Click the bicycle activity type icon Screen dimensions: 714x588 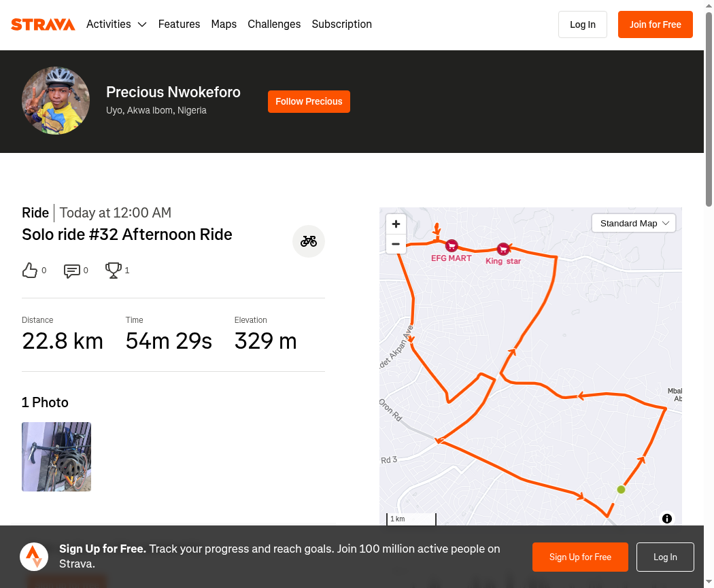(x=309, y=241)
